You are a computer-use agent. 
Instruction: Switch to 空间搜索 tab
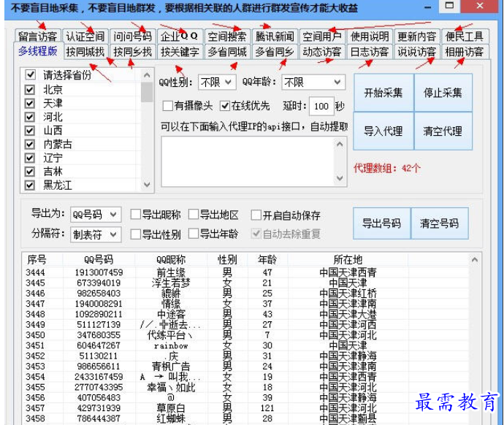pyautogui.click(x=227, y=37)
